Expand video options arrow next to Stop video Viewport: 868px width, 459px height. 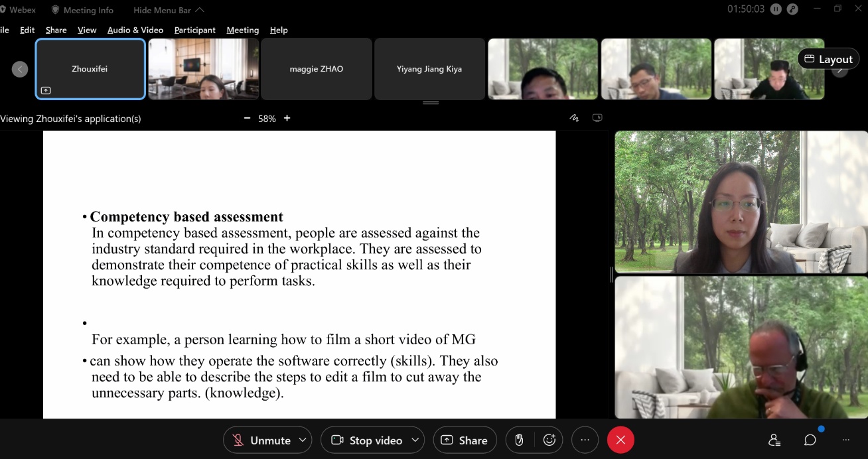coord(415,440)
